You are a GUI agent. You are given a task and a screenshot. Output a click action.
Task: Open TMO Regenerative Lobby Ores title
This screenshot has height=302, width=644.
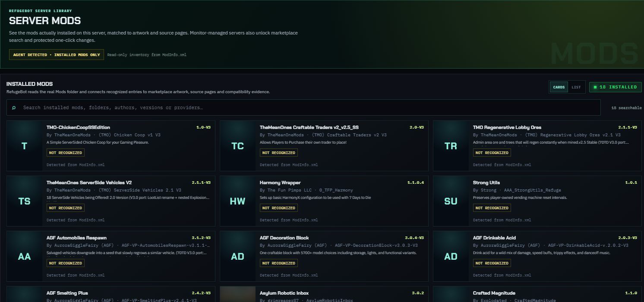coord(507,127)
